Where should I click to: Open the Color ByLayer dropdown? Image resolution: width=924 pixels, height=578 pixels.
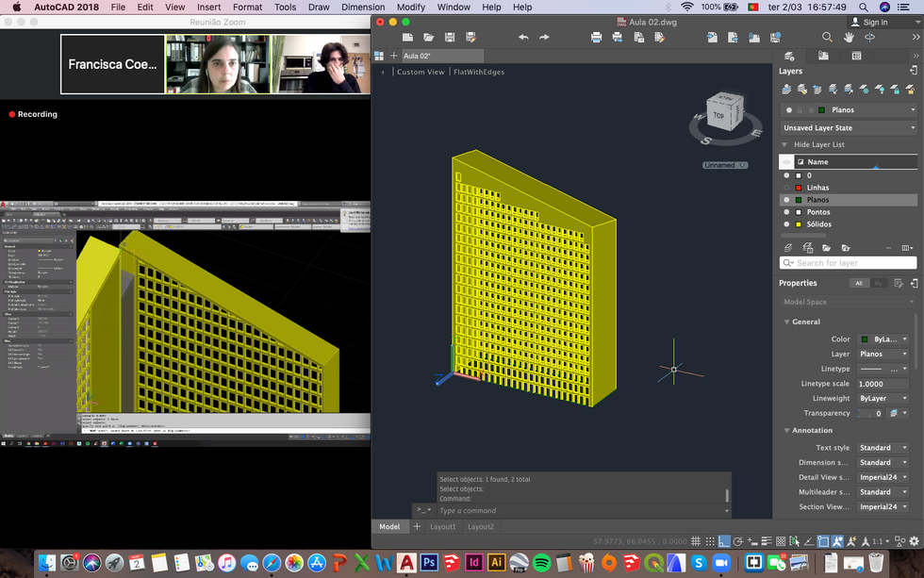883,339
